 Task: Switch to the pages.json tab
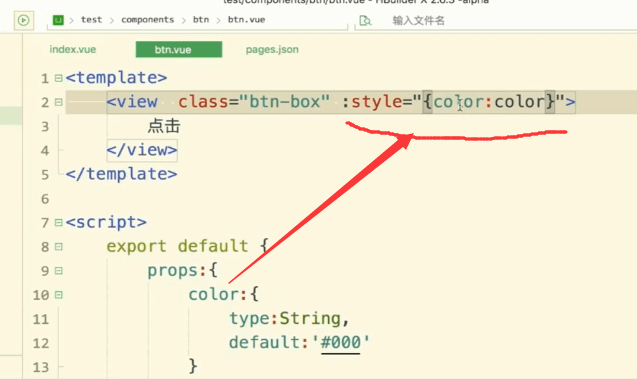(272, 50)
